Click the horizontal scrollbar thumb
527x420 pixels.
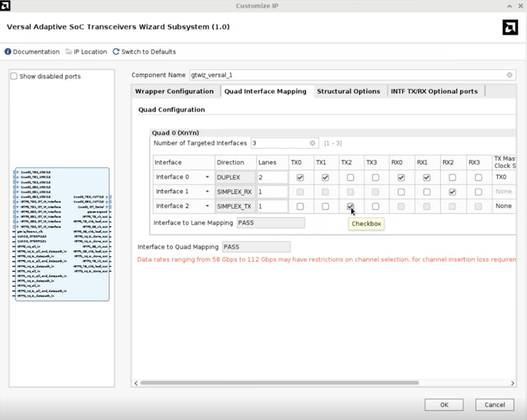pos(279,383)
